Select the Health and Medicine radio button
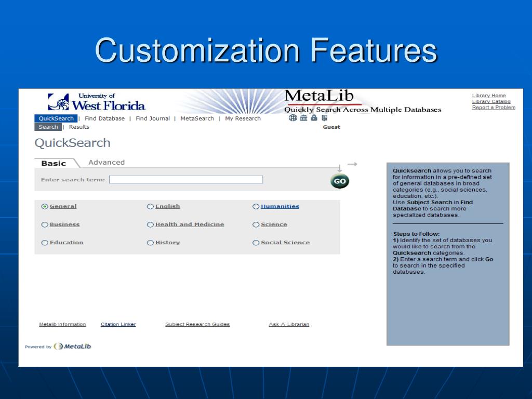This screenshot has height=399, width=532. pos(150,224)
